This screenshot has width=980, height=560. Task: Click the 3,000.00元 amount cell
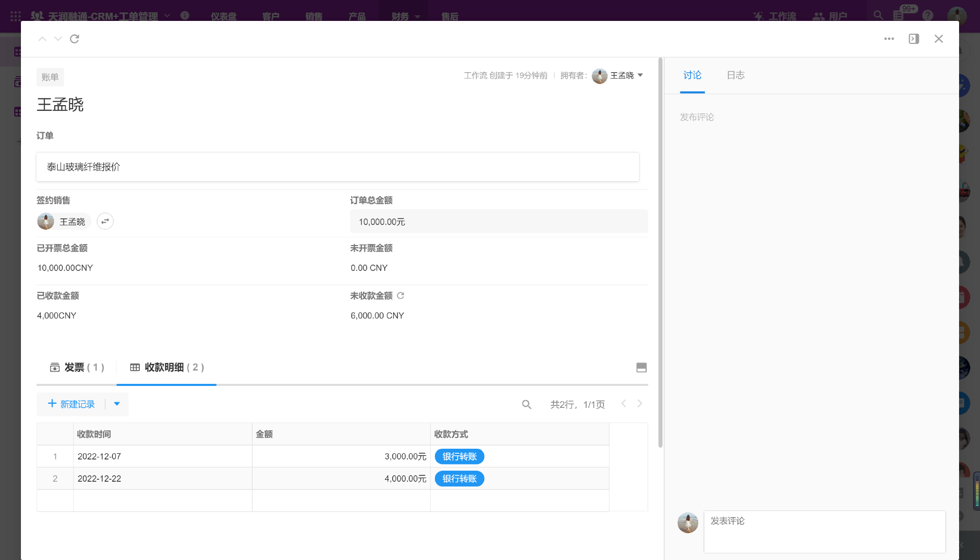click(341, 456)
